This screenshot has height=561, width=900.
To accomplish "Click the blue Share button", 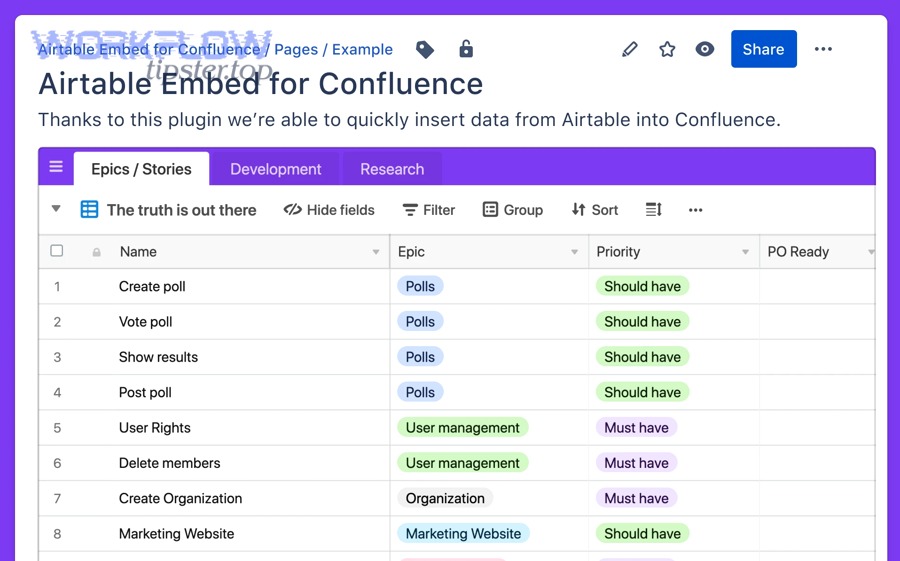I will 763,49.
